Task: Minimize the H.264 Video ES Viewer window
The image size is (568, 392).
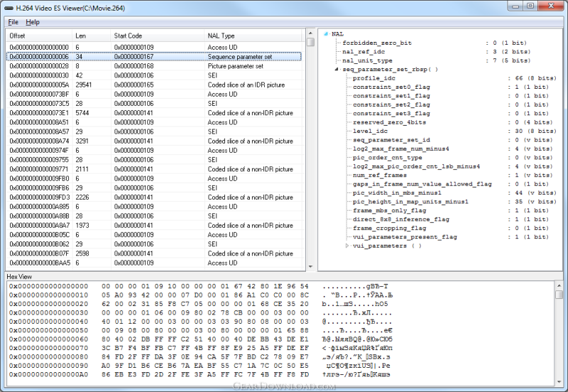Action: tap(515, 6)
